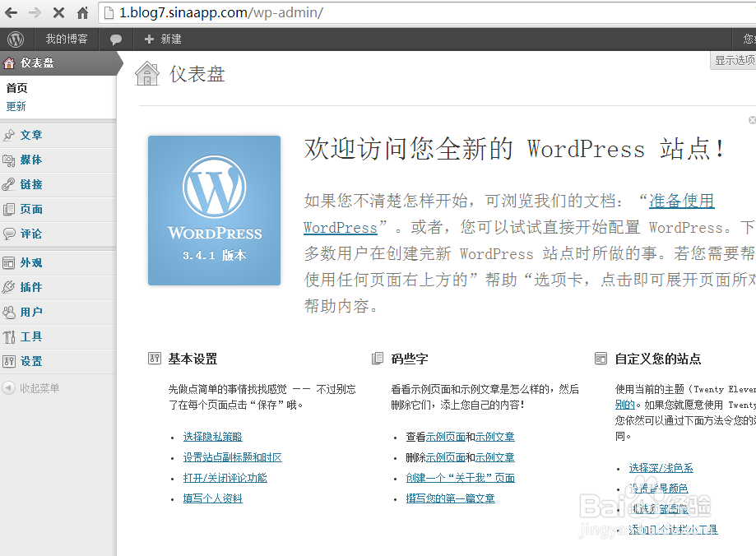This screenshot has height=556, width=756.
Task: Click the 插件 plugin icon
Action: (x=9, y=287)
